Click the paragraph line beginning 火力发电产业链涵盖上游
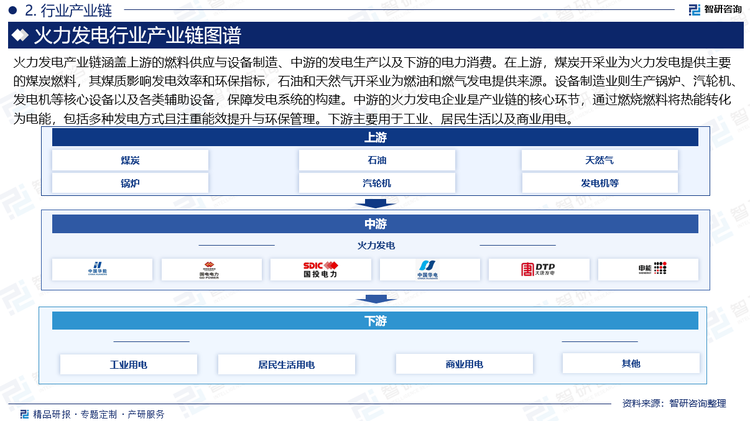 tap(372, 62)
